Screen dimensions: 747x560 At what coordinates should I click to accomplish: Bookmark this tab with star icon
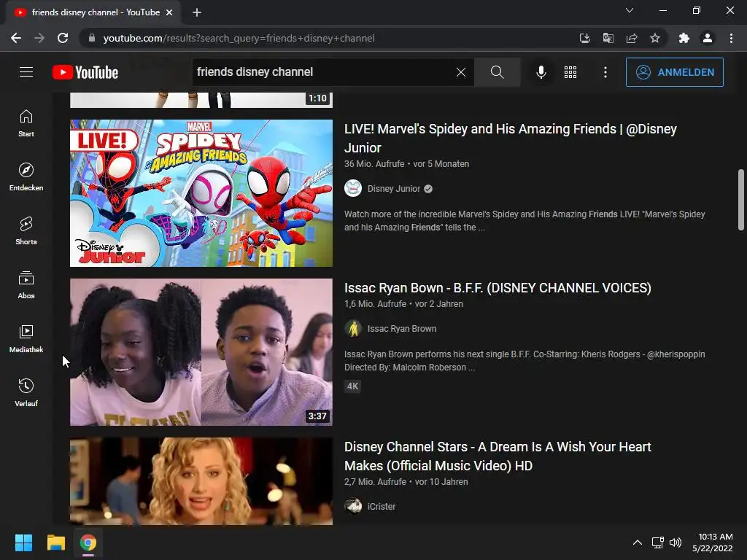(x=655, y=38)
